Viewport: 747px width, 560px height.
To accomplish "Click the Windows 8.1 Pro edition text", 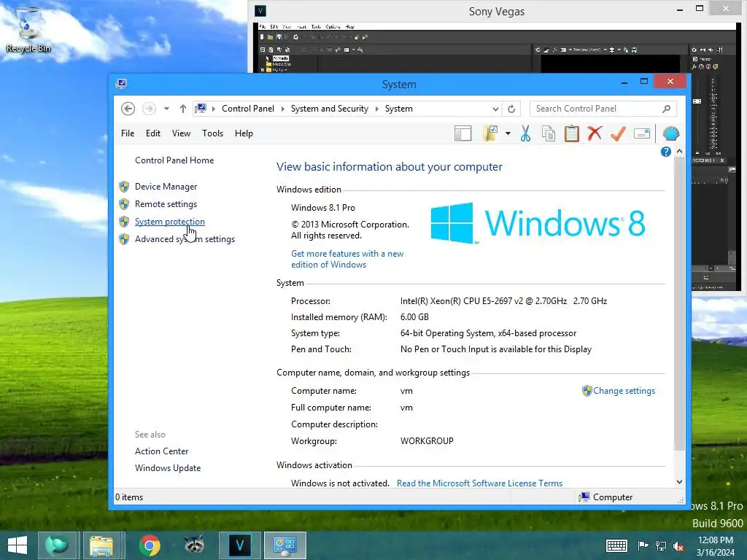I will click(323, 208).
